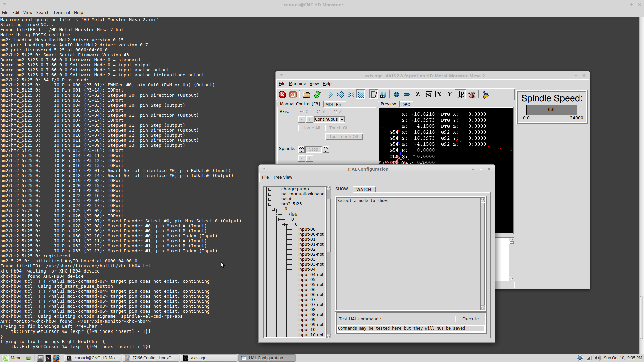This screenshot has height=362, width=644.
Task: Open G-code file folder icon
Action: tap(306, 95)
